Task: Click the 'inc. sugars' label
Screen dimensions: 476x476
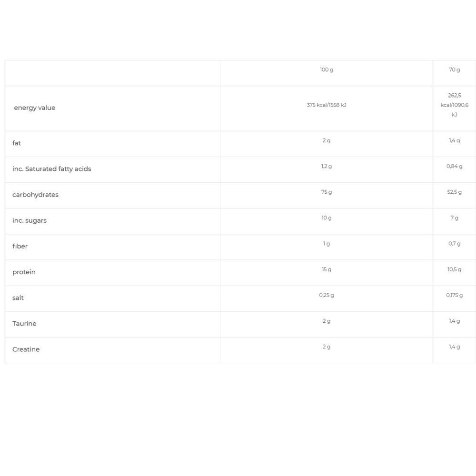Action: (x=30, y=220)
